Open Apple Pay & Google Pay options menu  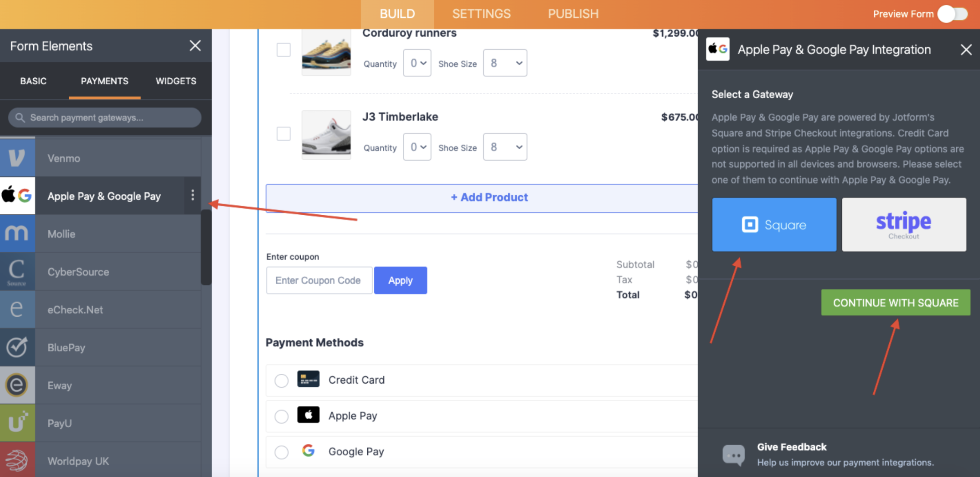[x=193, y=196]
